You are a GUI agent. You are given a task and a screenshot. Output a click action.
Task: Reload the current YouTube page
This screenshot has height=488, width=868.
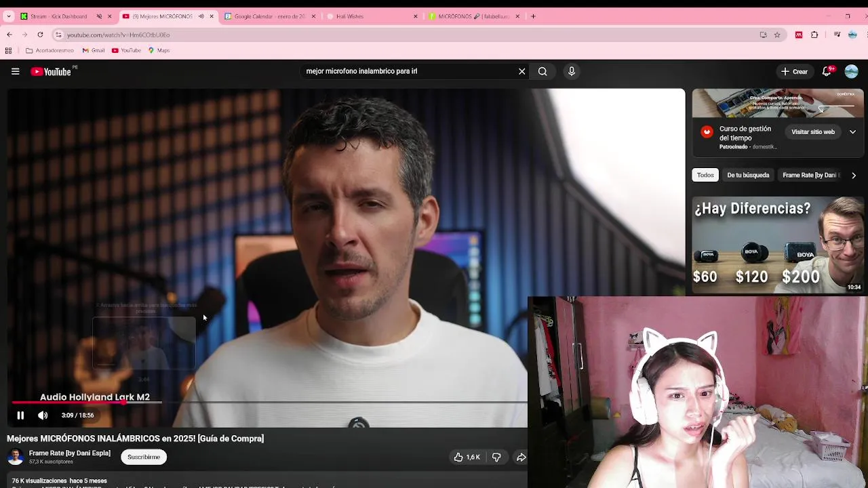[40, 35]
